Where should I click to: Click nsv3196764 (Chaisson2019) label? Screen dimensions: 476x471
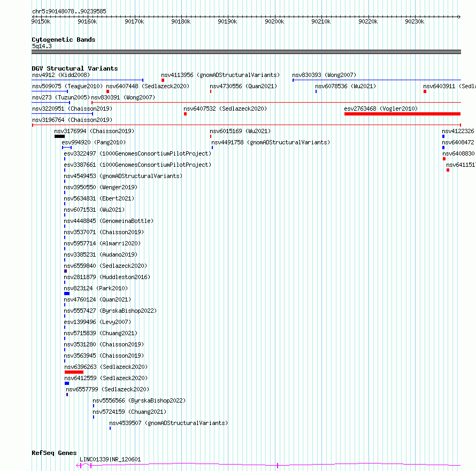pos(72,120)
